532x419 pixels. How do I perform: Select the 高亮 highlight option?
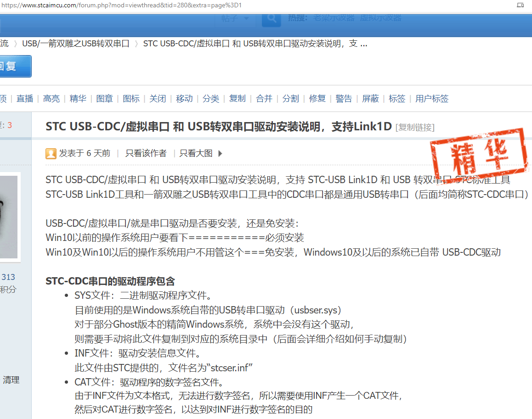click(51, 99)
